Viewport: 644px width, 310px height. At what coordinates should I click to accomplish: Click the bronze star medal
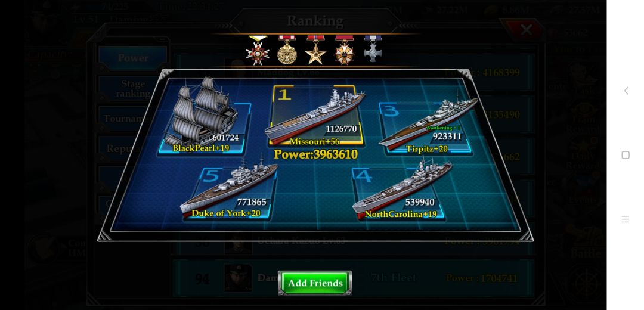[315, 50]
